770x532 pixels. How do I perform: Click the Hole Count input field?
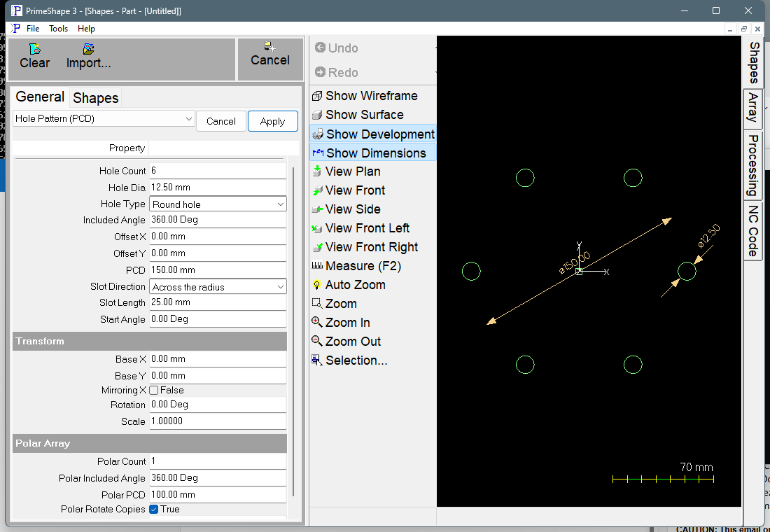pos(218,171)
